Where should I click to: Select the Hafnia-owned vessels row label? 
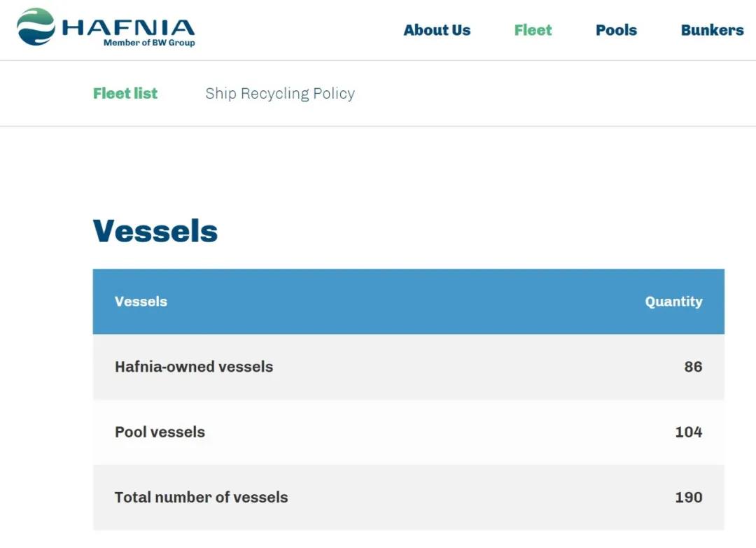pos(194,367)
